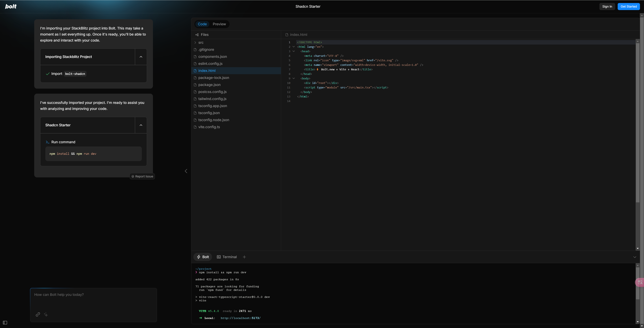Image resolution: width=644 pixels, height=328 pixels.
Task: Click the translate floating icon on right edge
Action: (x=640, y=283)
